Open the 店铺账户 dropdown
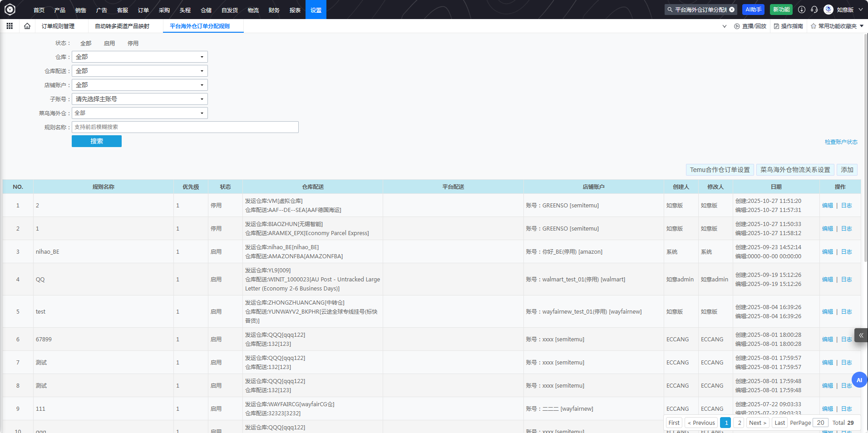The height and width of the screenshot is (433, 868). pyautogui.click(x=139, y=85)
